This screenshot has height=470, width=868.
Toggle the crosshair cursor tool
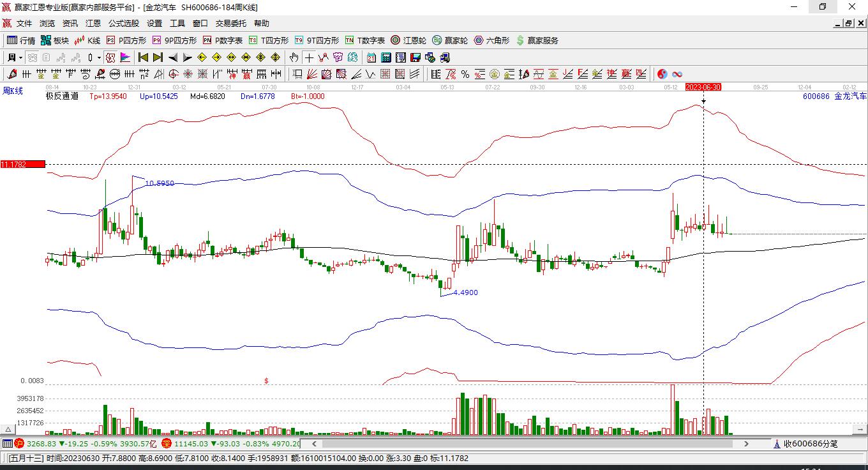click(310, 57)
